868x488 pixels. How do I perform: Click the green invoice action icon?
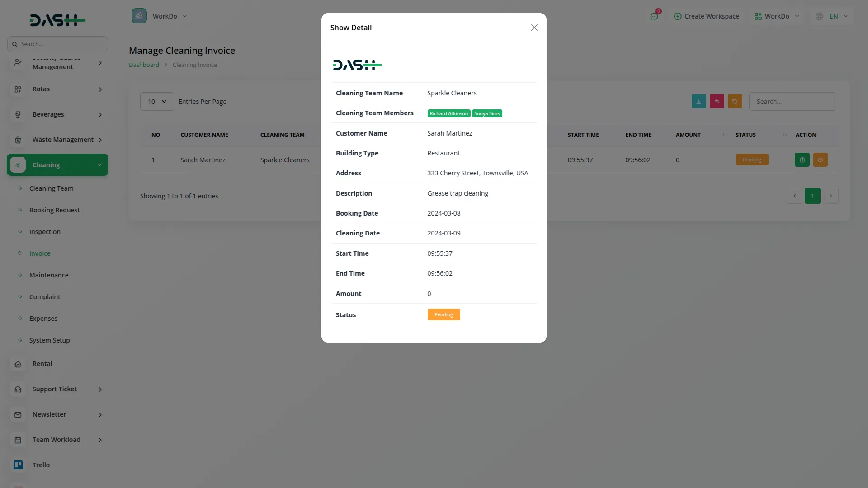[x=802, y=160]
